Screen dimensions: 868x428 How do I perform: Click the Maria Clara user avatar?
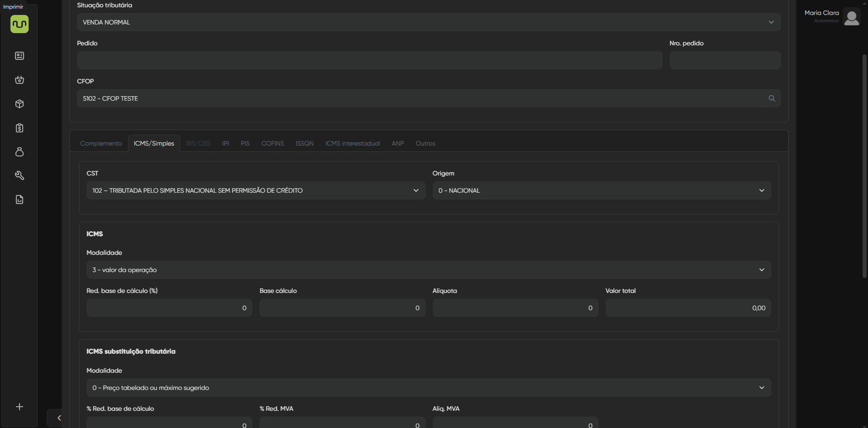point(851,17)
